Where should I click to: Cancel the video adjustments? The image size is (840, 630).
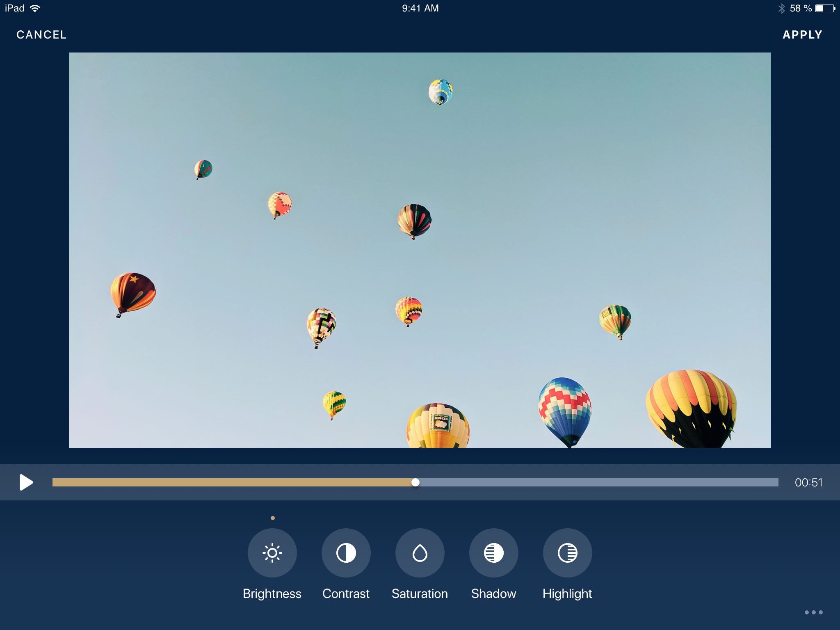(x=41, y=35)
